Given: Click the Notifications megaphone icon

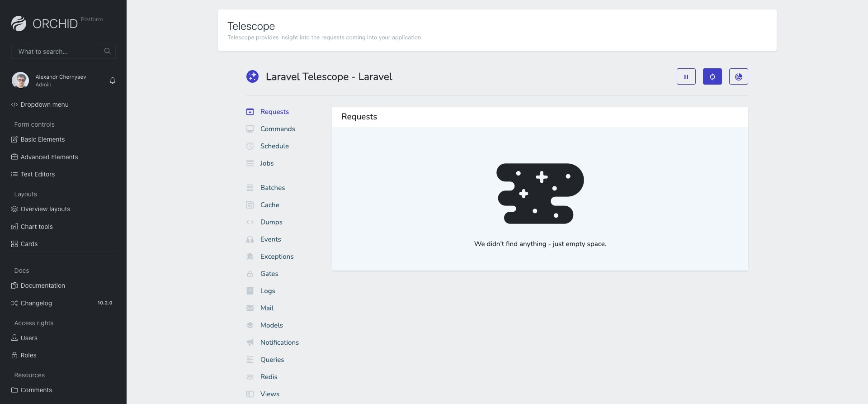Looking at the screenshot, I should coord(250,342).
